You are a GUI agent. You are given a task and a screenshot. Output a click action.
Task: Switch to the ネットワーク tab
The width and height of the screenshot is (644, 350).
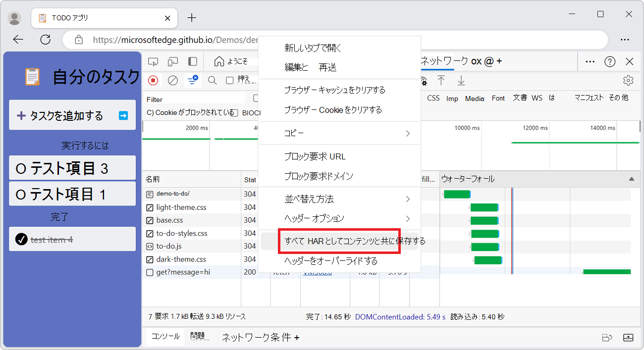point(444,61)
